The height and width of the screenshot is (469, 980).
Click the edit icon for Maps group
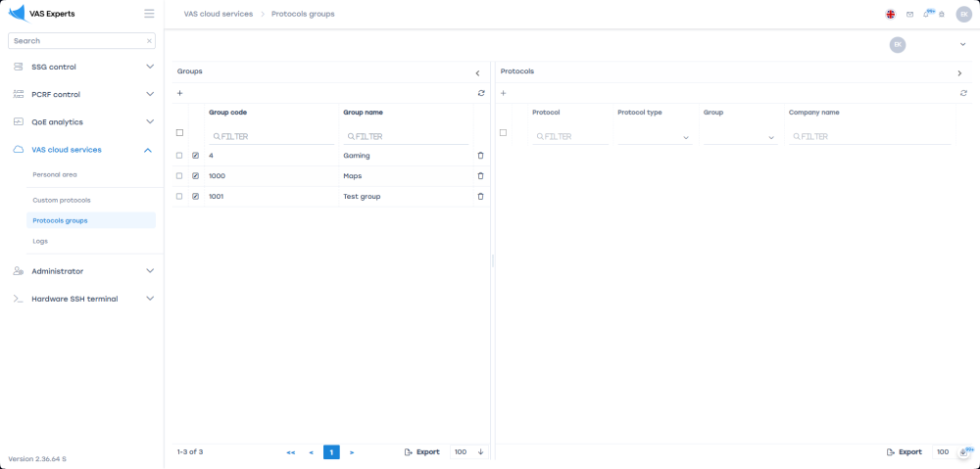[x=195, y=176]
